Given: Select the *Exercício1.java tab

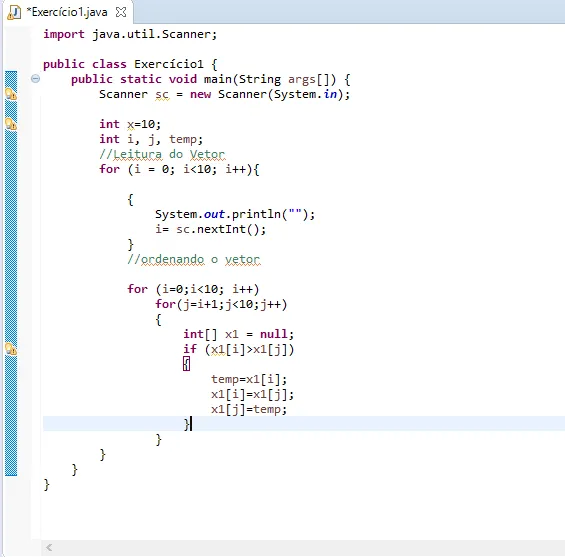Looking at the screenshot, I should [67, 12].
